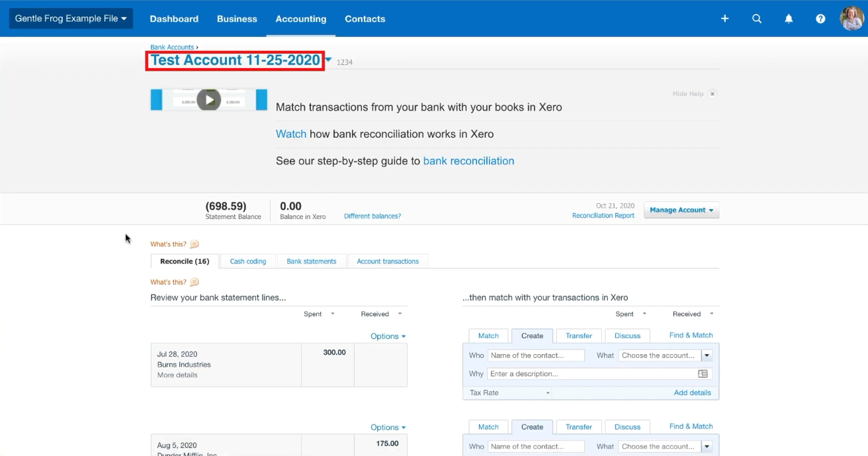This screenshot has width=868, height=456.
Task: Play the bank reconciliation help video
Action: [209, 100]
